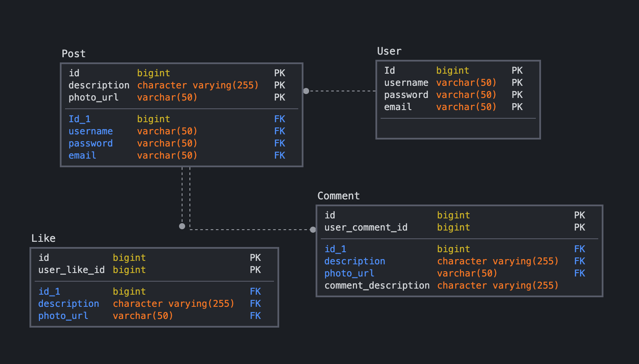Select the Post table header

click(x=73, y=53)
